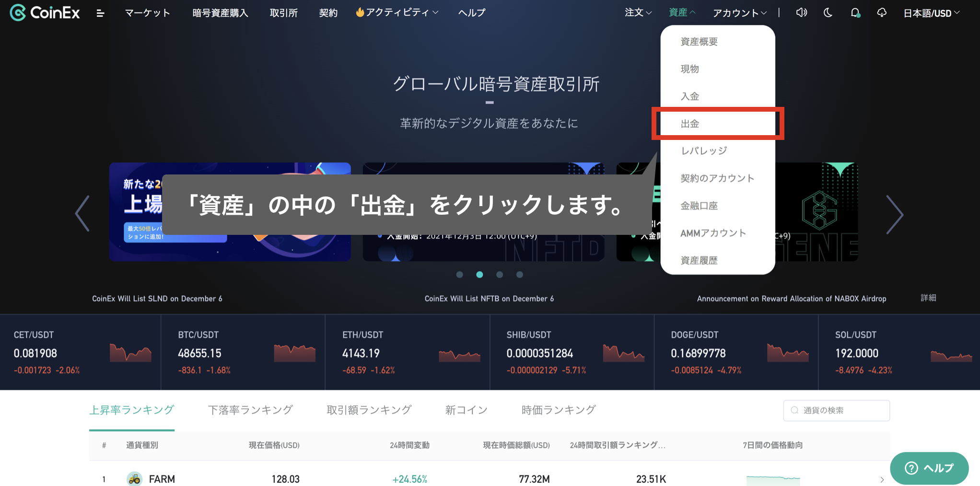Expand the アクティビティ dropdown

[x=397, y=12]
